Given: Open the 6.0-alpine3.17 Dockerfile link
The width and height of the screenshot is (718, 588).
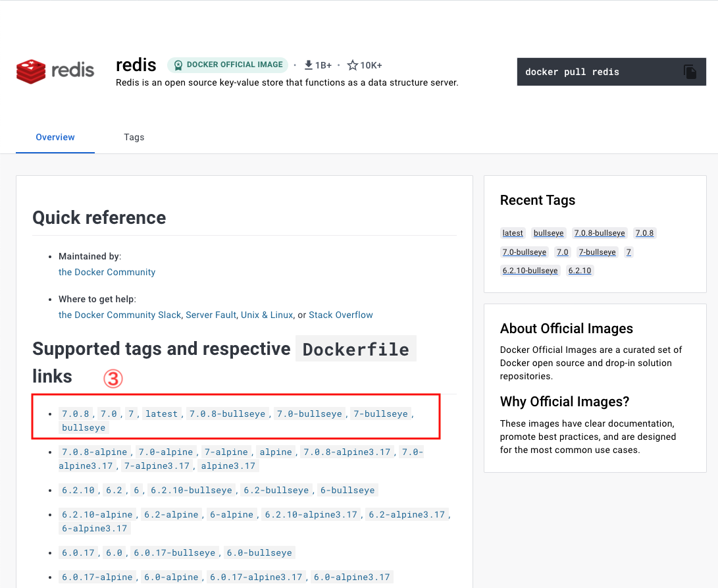Looking at the screenshot, I should (x=351, y=577).
